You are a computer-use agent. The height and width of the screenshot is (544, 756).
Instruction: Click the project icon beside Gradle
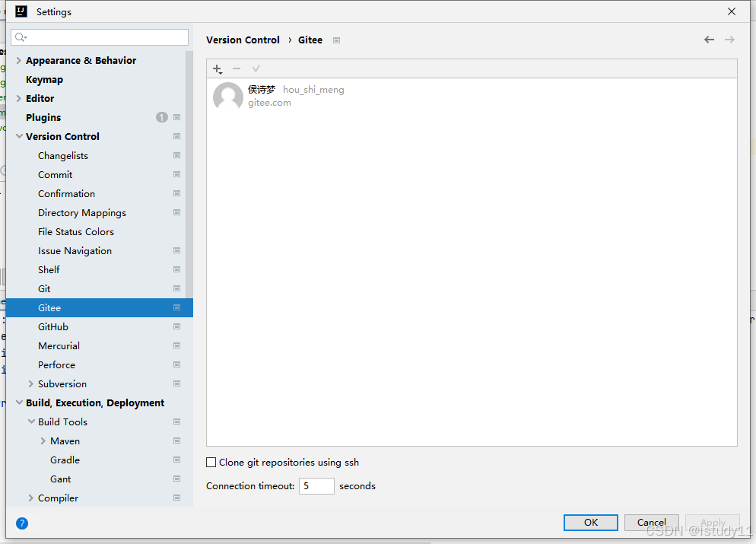click(177, 460)
